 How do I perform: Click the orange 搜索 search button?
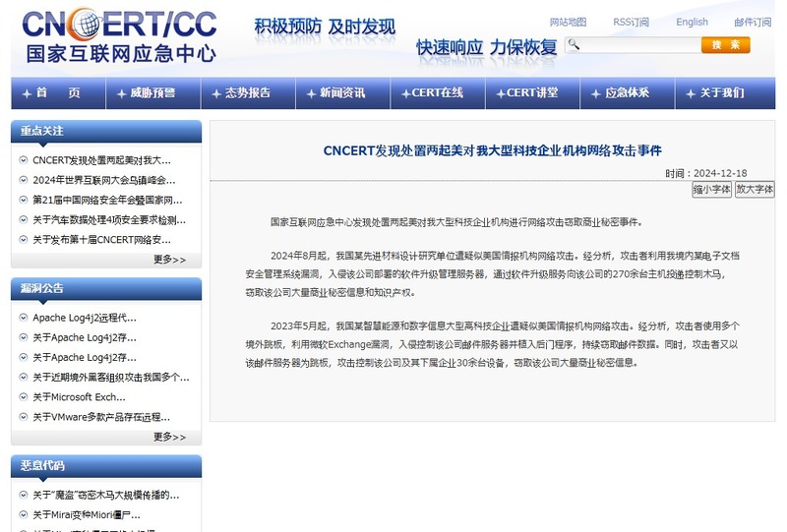coord(725,45)
